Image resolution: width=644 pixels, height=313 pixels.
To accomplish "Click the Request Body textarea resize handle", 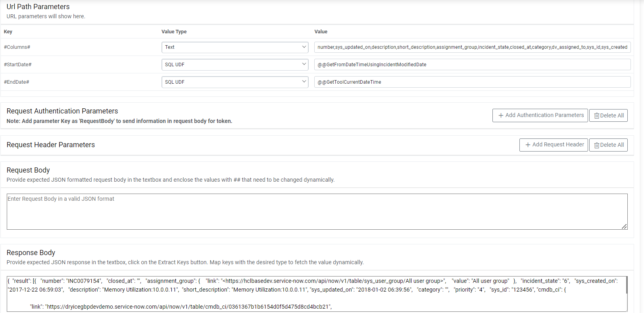I will [624, 227].
